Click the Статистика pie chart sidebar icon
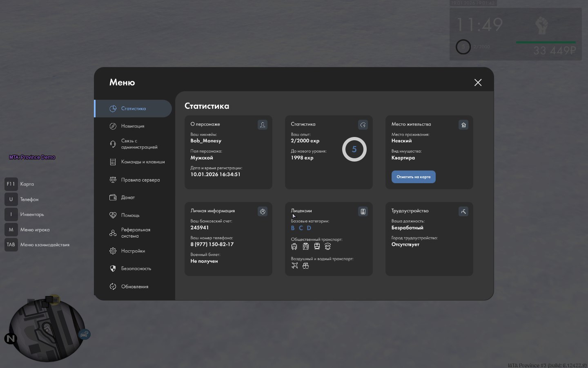The image size is (588, 368). point(113,108)
